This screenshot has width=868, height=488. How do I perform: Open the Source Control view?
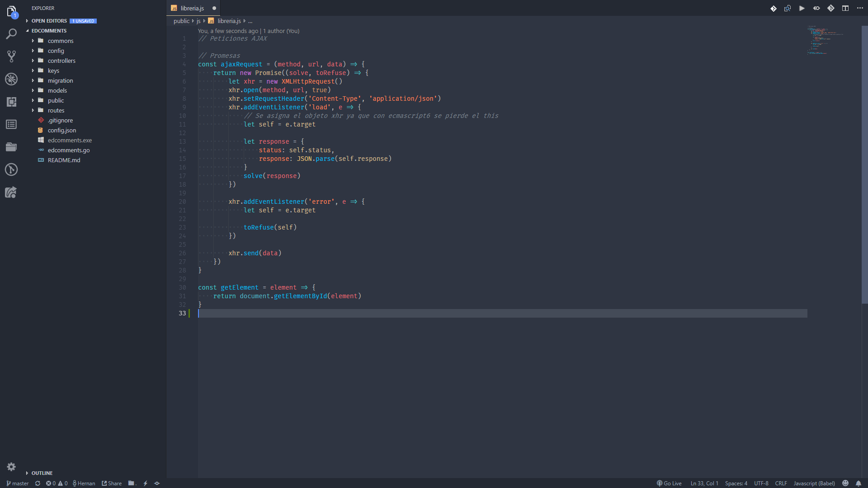pyautogui.click(x=11, y=56)
